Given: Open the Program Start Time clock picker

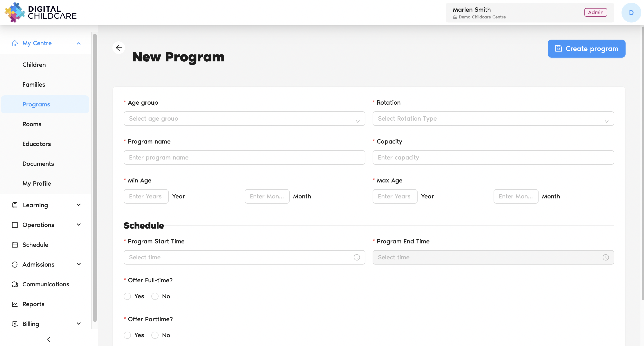Looking at the screenshot, I should [356, 257].
